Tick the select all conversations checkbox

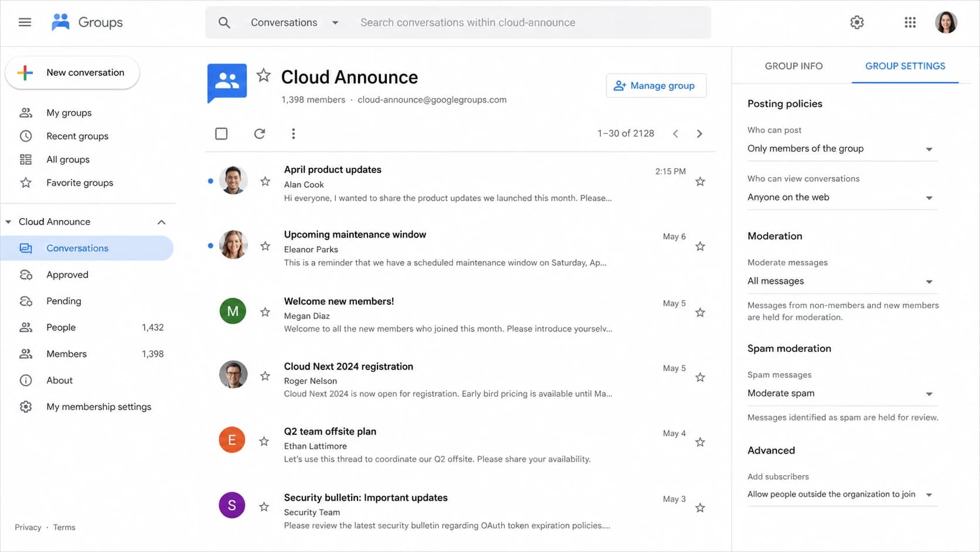(222, 134)
